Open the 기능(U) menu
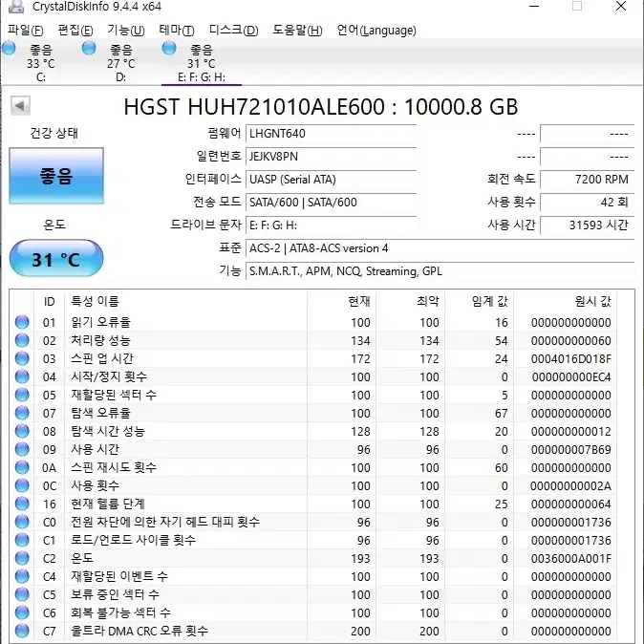Image resolution: width=644 pixels, height=644 pixels. click(126, 31)
